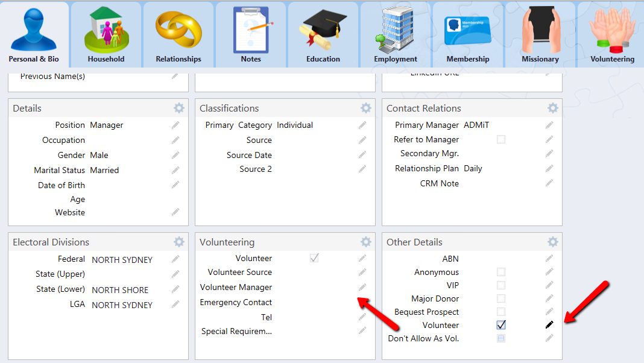Open the Household tab
Image resolution: width=644 pixels, height=363 pixels.
tap(106, 34)
